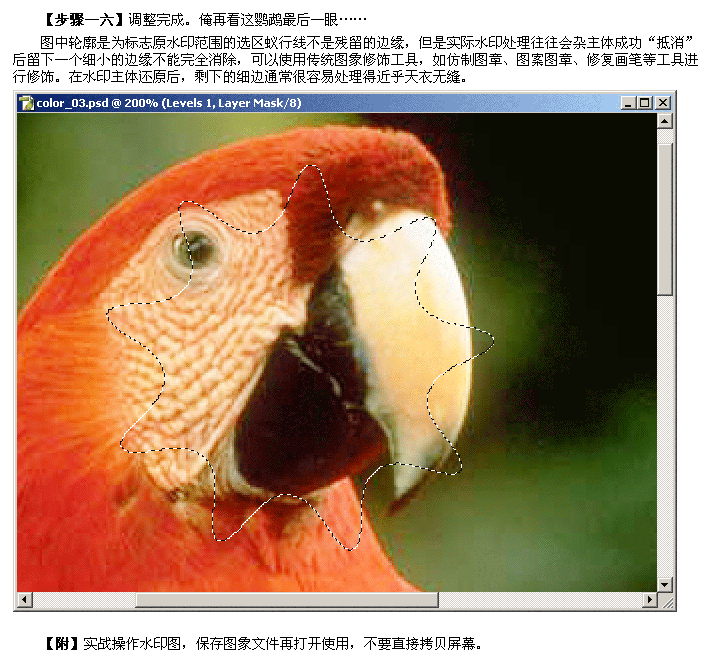Image resolution: width=720 pixels, height=660 pixels.
Task: Maximize the color_03.psd document window
Action: pyautogui.click(x=645, y=103)
